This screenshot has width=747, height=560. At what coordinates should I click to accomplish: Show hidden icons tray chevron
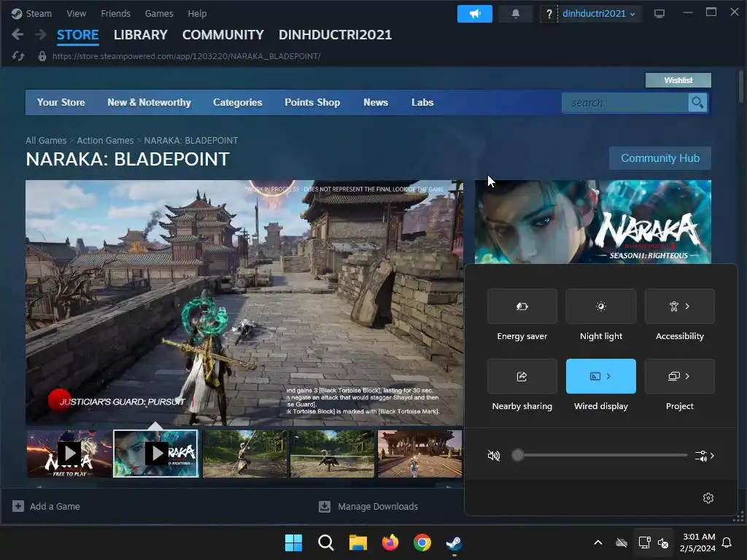click(598, 542)
